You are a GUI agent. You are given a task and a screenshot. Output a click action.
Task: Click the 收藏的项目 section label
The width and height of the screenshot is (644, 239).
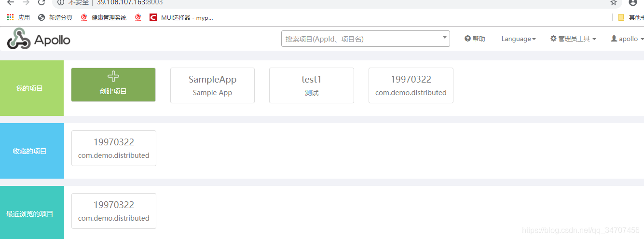(x=29, y=151)
